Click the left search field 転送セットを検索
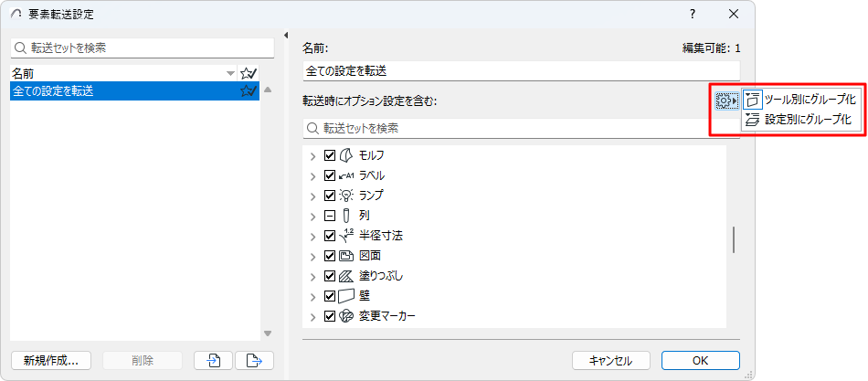 click(x=143, y=48)
